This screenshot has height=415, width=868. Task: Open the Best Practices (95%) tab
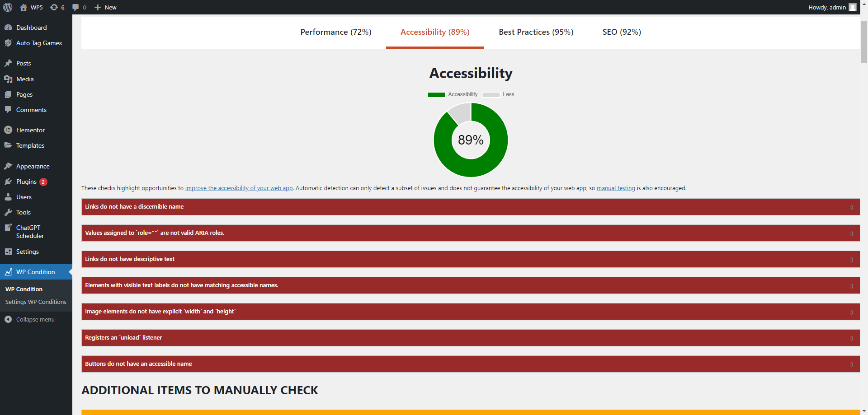click(x=536, y=32)
